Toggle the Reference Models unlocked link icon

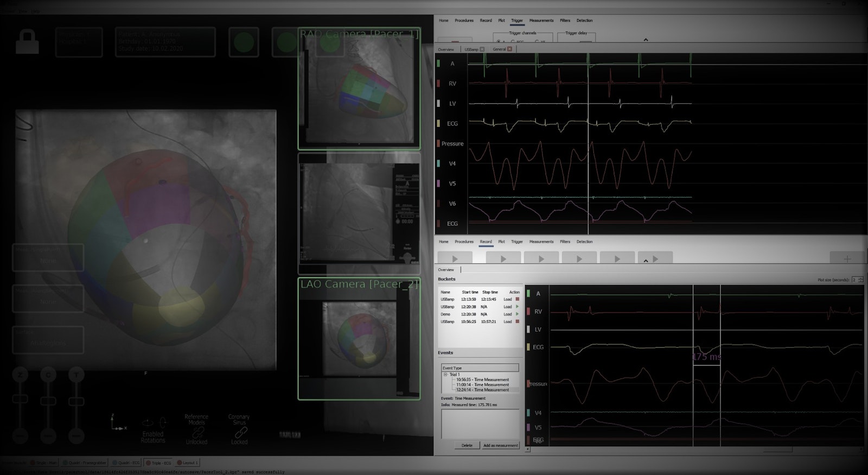click(196, 433)
